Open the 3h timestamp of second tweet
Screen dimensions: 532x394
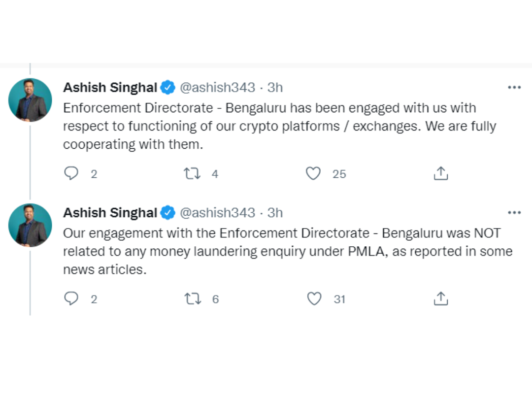pyautogui.click(x=275, y=213)
